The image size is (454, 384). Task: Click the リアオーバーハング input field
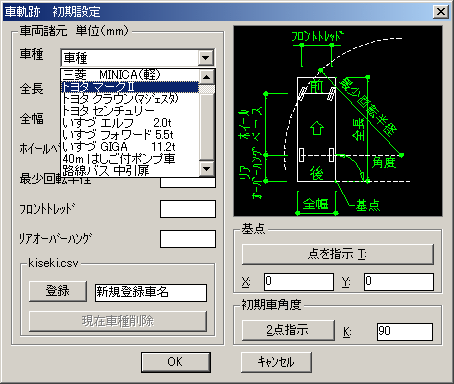[x=188, y=239]
